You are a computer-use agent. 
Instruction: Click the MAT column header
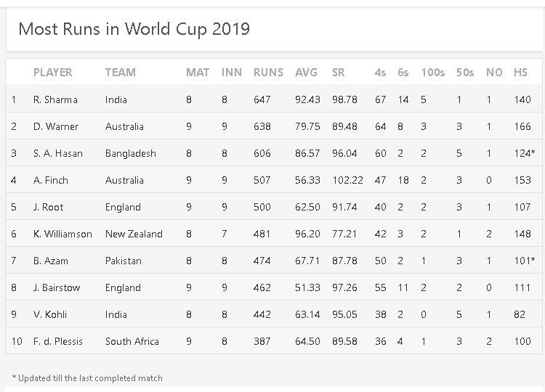[x=198, y=73]
